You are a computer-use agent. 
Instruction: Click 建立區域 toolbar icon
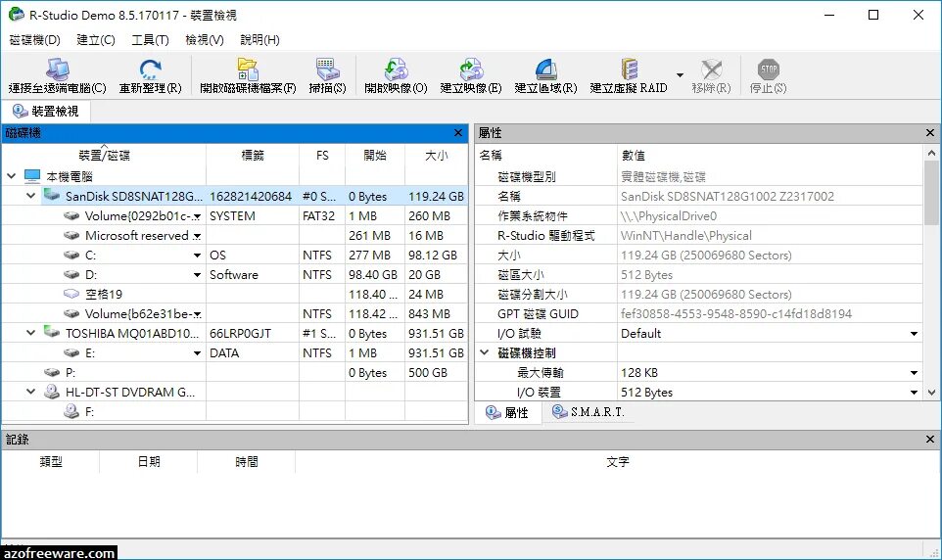click(x=545, y=70)
